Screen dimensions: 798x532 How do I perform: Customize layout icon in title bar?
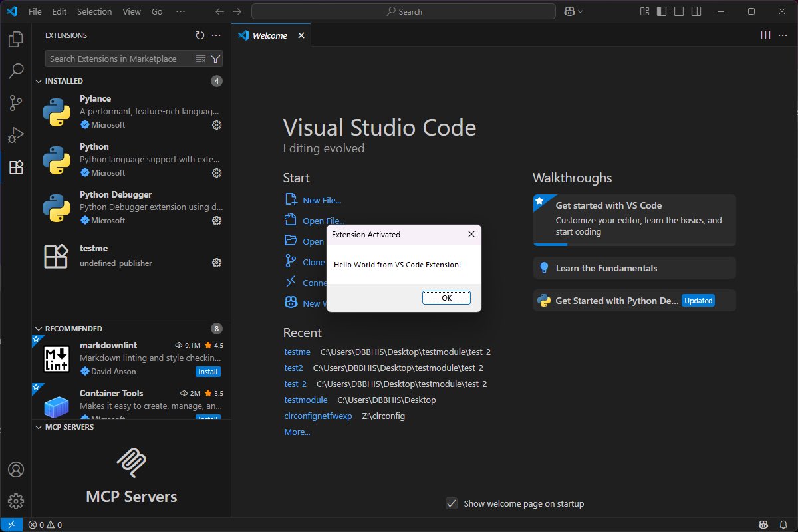[644, 11]
